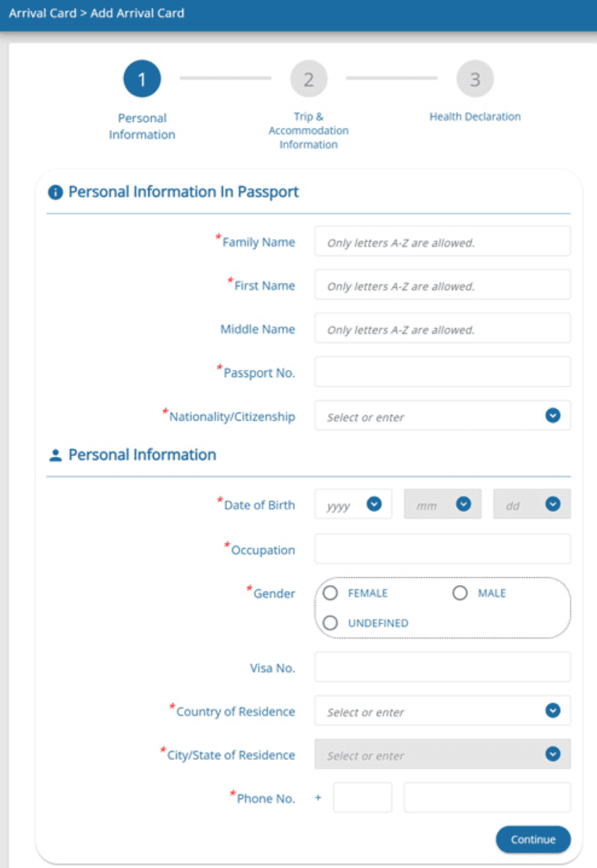The image size is (597, 868).
Task: Open the Country of Residence dropdown
Action: [551, 710]
